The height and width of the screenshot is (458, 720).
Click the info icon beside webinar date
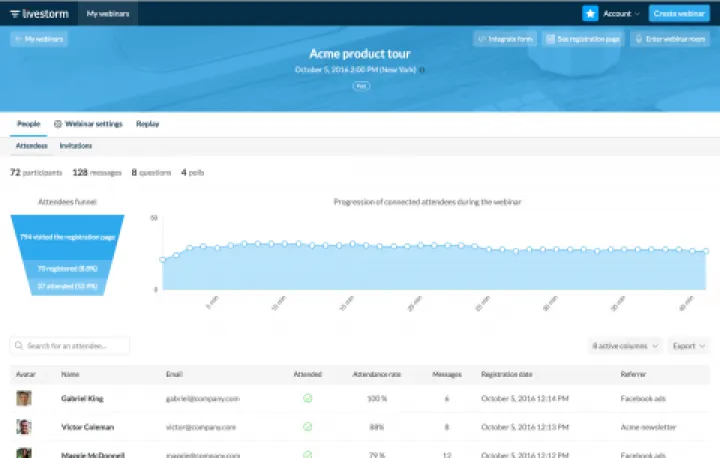point(422,70)
